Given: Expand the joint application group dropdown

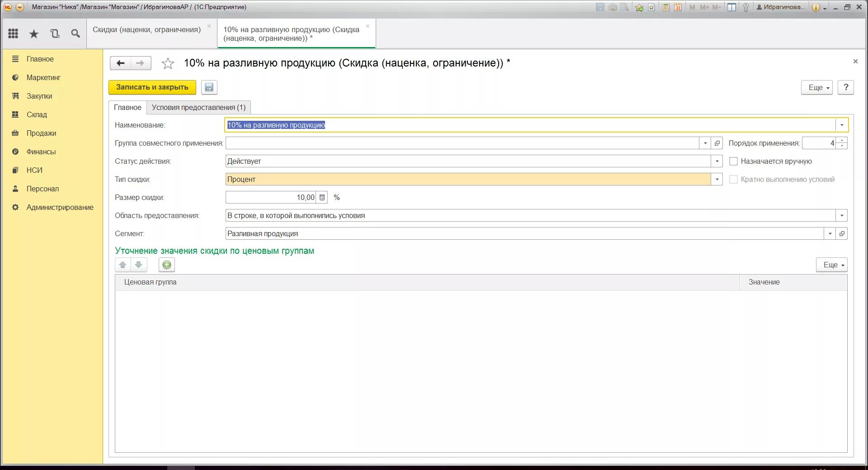Looking at the screenshot, I should (x=705, y=143).
